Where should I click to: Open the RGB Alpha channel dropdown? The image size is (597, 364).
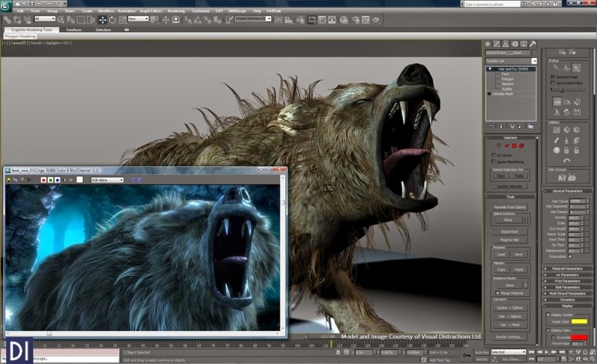point(107,180)
